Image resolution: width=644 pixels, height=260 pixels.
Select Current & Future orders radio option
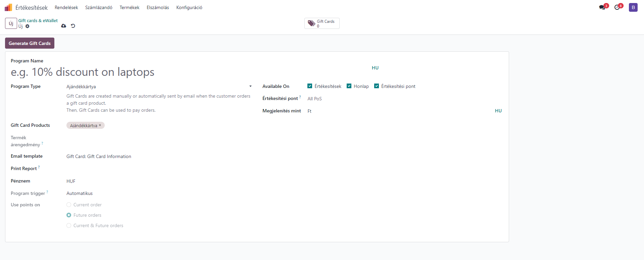(69, 225)
